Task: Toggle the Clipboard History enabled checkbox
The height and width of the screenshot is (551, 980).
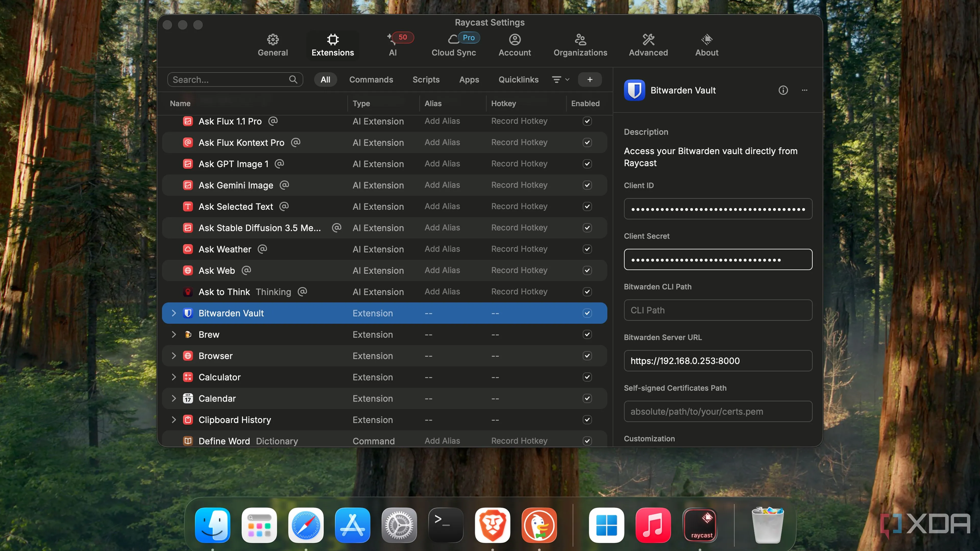Action: tap(587, 419)
